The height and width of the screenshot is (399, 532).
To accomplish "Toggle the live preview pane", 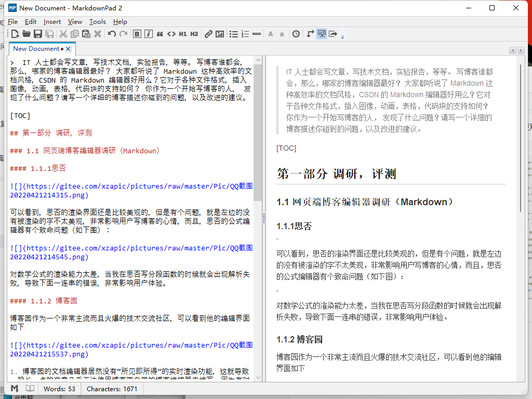I will (x=321, y=34).
